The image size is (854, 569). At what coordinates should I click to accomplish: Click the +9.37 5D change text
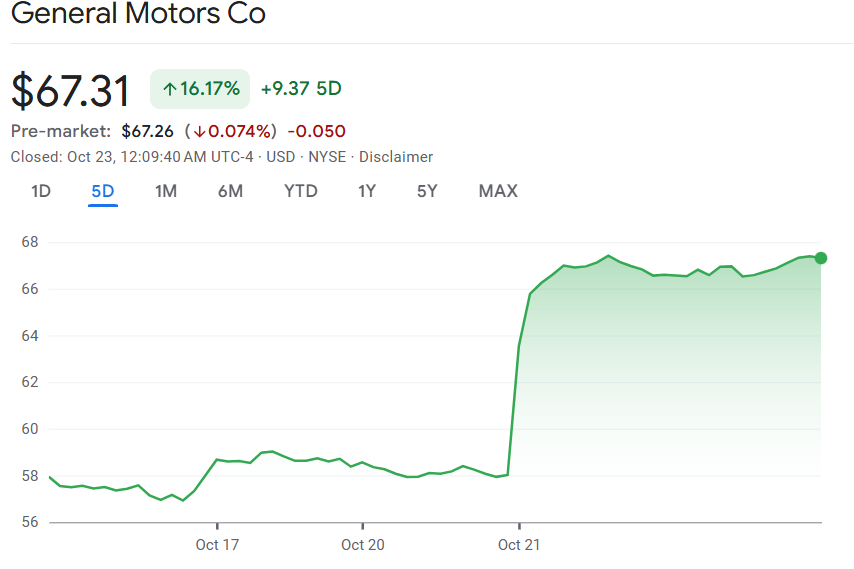301,89
